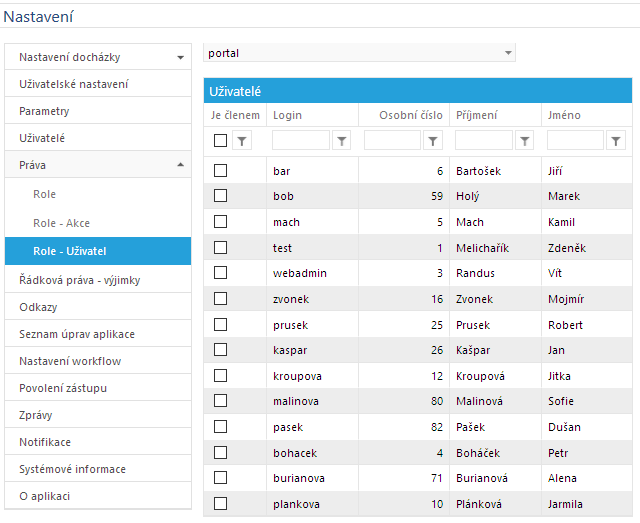
Task: Select the 'Boháček' surname cell
Action: click(x=496, y=453)
